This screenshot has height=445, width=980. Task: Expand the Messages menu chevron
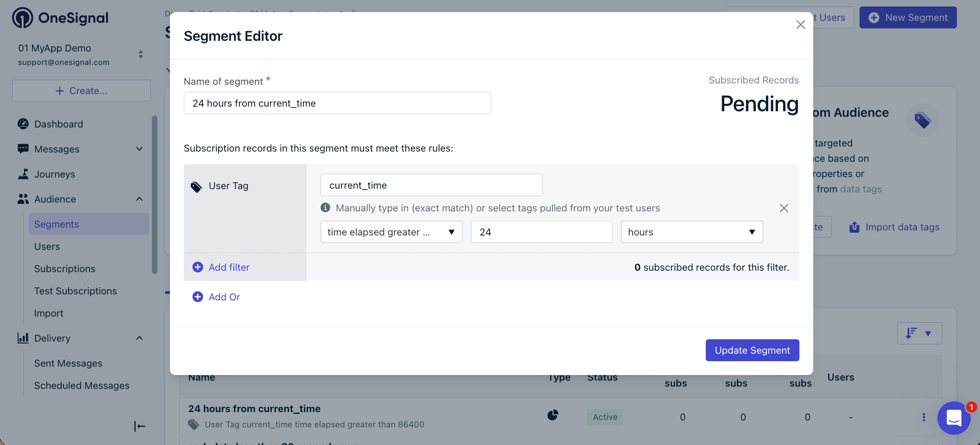pyautogui.click(x=139, y=149)
